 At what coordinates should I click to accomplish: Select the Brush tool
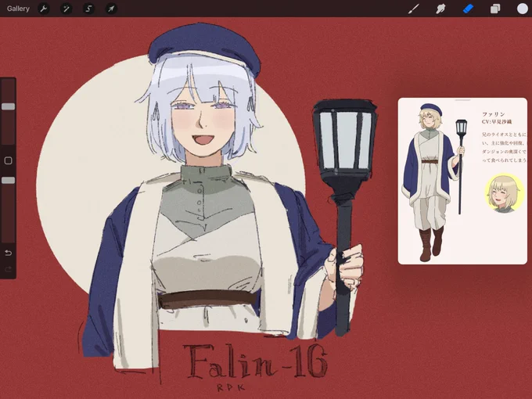[x=413, y=9]
